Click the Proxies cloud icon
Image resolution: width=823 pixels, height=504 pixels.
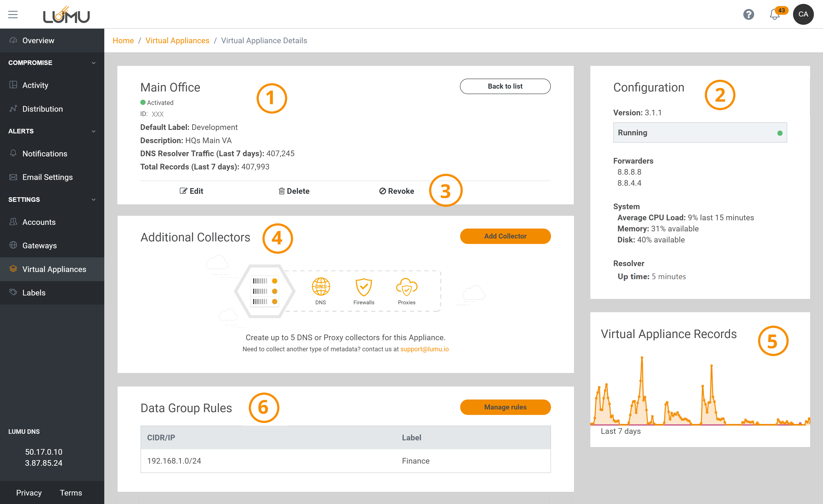click(x=407, y=287)
